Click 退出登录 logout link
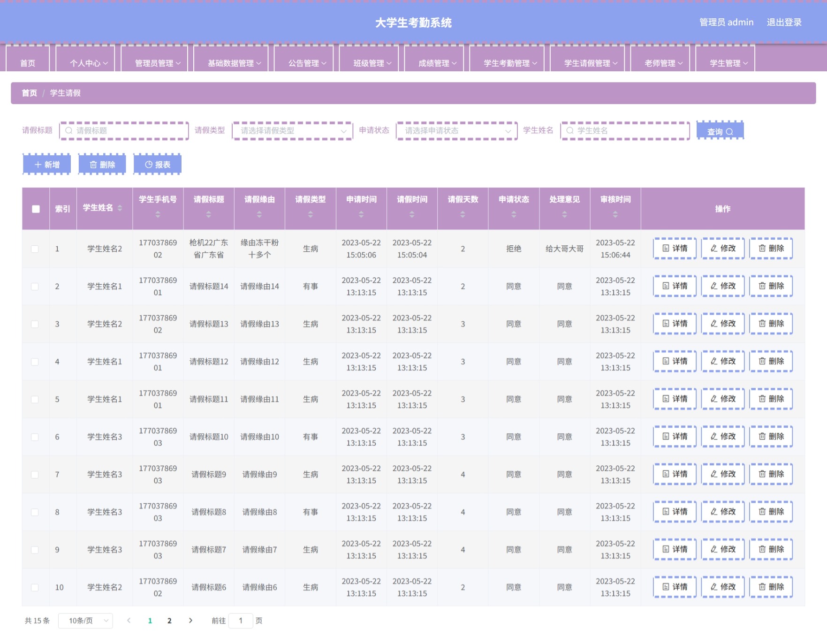 [784, 22]
